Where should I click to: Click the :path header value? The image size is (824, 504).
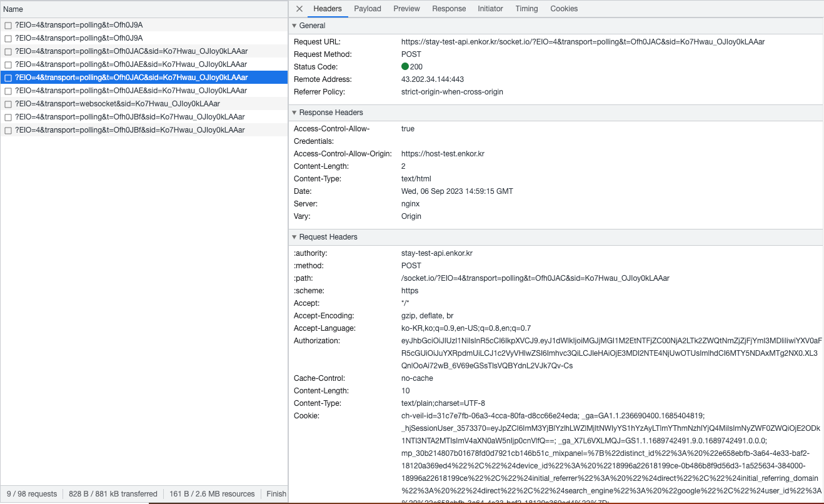pos(535,278)
